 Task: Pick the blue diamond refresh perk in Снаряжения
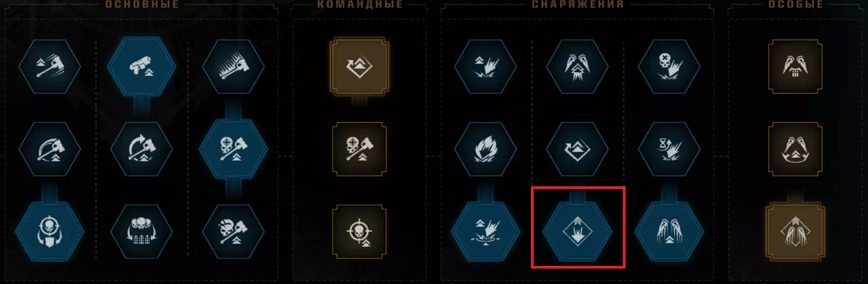tap(577, 149)
